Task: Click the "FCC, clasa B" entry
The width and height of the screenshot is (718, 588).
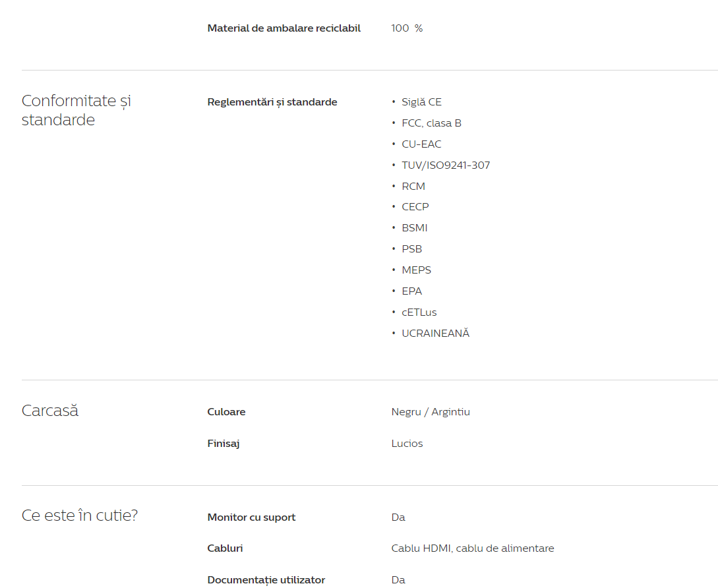Action: (431, 123)
